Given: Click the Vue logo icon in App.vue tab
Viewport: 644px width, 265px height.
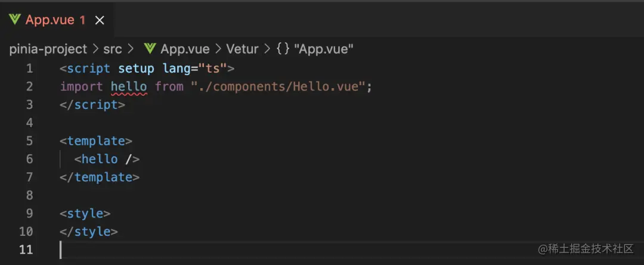Looking at the screenshot, I should click(x=15, y=19).
